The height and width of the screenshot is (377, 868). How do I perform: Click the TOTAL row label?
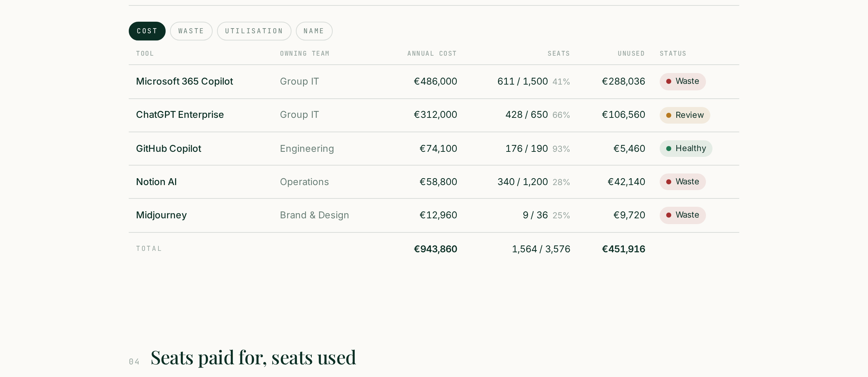click(149, 249)
